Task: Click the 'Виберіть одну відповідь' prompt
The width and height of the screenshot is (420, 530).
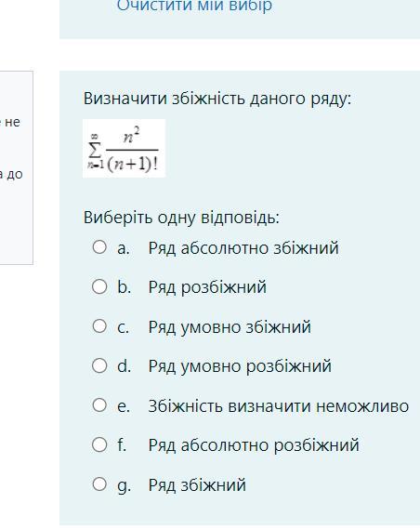Action: [x=181, y=218]
